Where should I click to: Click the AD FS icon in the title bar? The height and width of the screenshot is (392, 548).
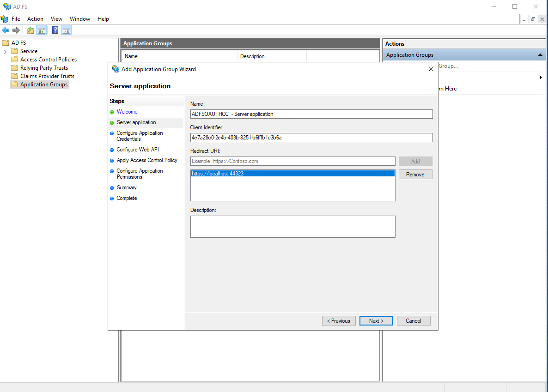tap(6, 6)
